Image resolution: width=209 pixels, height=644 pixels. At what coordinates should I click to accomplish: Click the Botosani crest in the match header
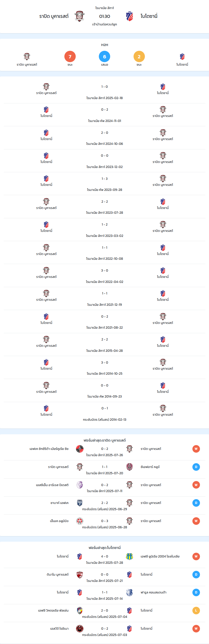pos(130,16)
